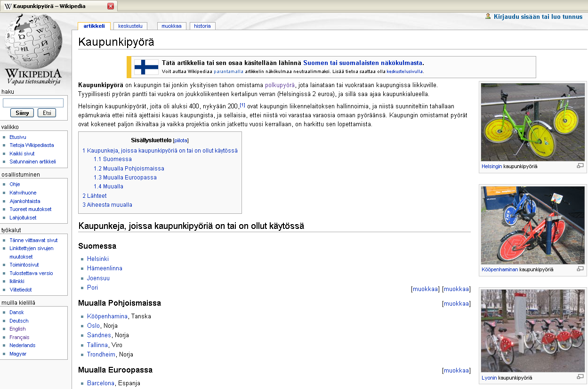
Task: Open the yellow-wheeled Helsinki bikes thumbnail
Action: [x=532, y=122]
